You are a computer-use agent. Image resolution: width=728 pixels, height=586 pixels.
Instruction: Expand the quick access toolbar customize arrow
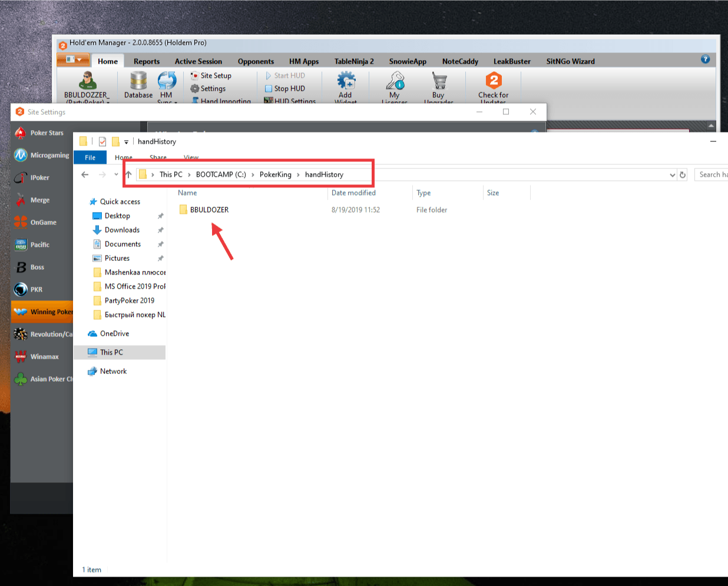pos(126,142)
